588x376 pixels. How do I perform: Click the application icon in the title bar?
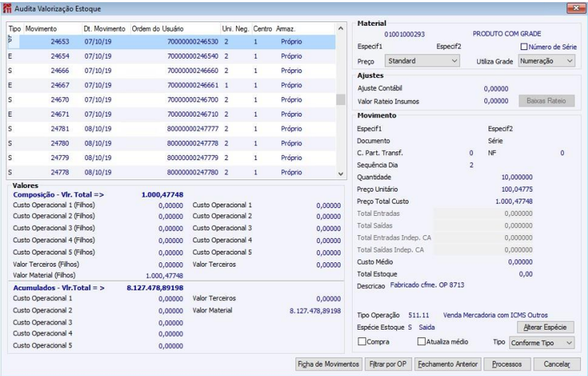click(7, 8)
